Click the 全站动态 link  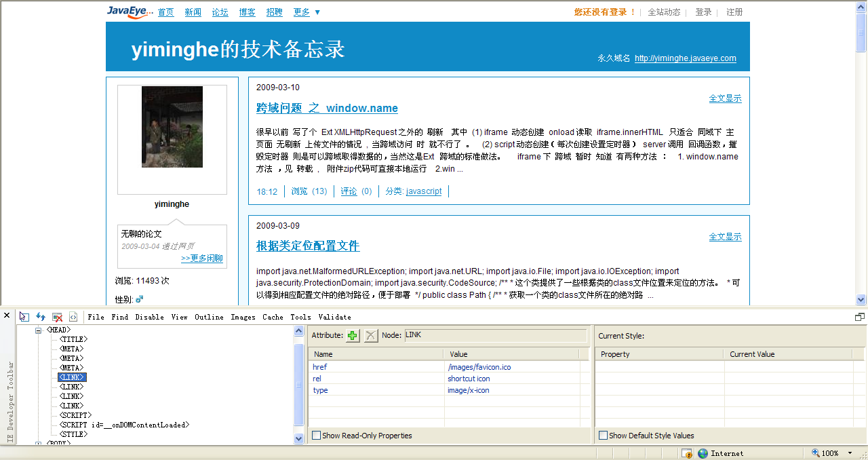click(x=664, y=12)
